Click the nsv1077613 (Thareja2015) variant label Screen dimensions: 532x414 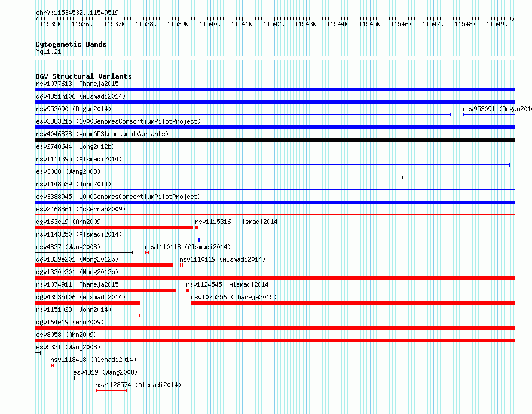coord(79,84)
